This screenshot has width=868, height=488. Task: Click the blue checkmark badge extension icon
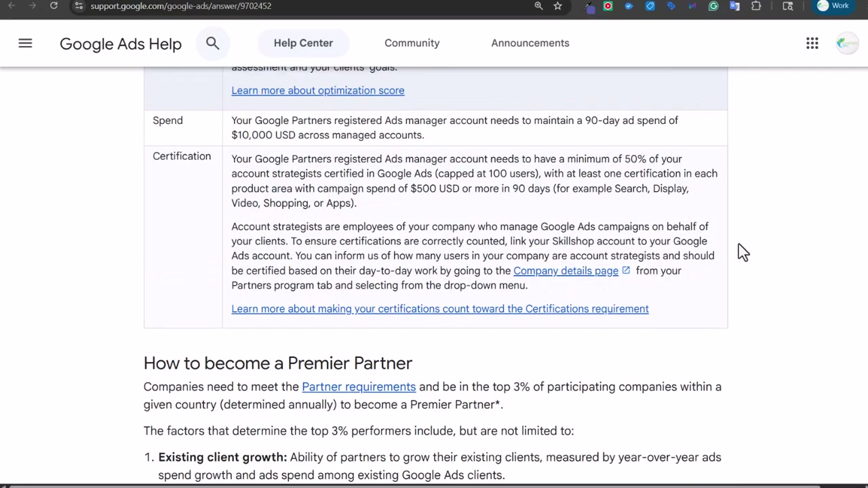(629, 6)
